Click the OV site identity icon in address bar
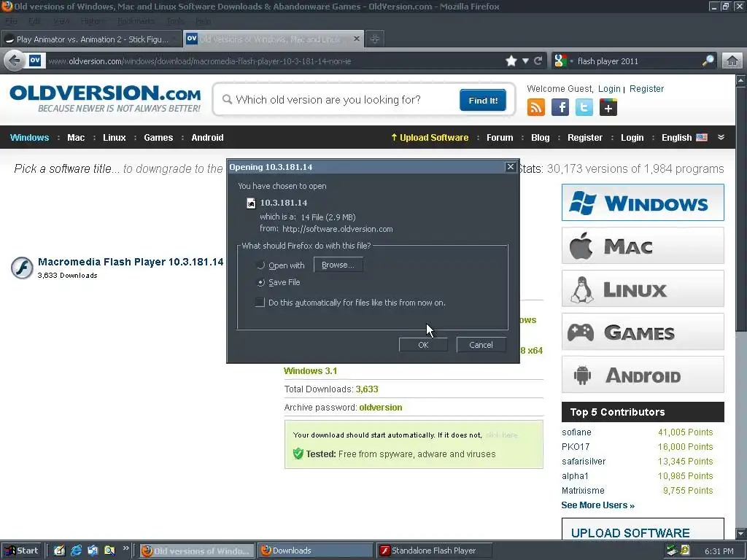Screen dimensions: 747x560 [x=35, y=61]
